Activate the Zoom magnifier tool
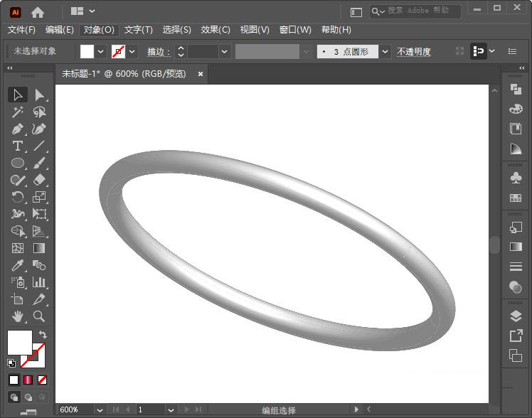This screenshot has width=532, height=418. pyautogui.click(x=39, y=316)
